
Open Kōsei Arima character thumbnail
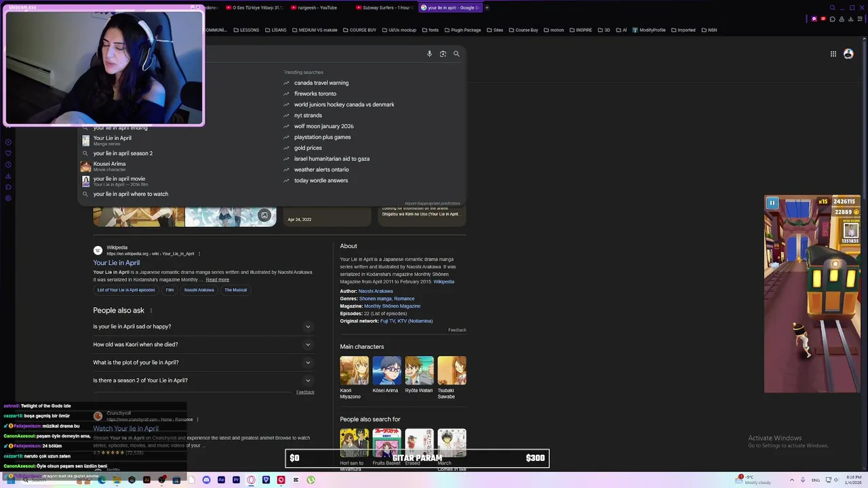[387, 371]
